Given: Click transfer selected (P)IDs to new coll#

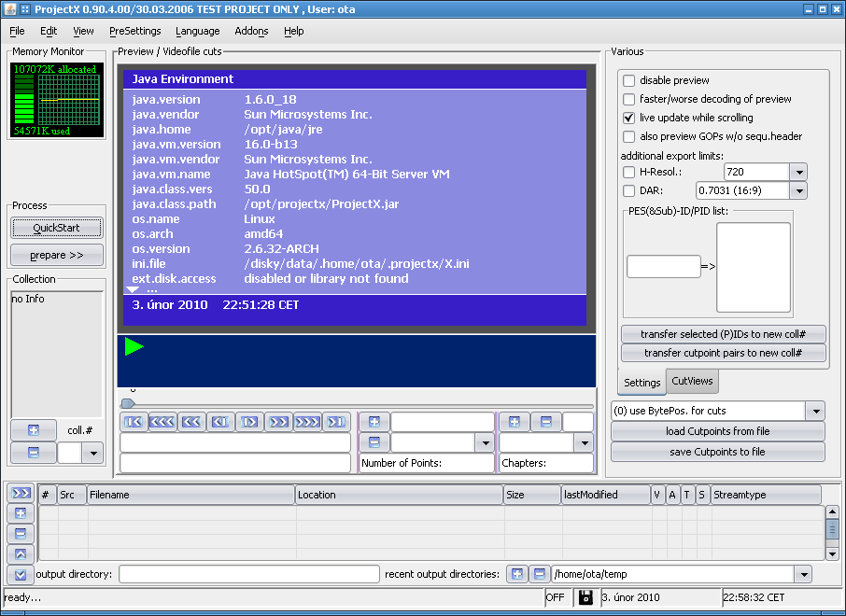Looking at the screenshot, I should 723,334.
